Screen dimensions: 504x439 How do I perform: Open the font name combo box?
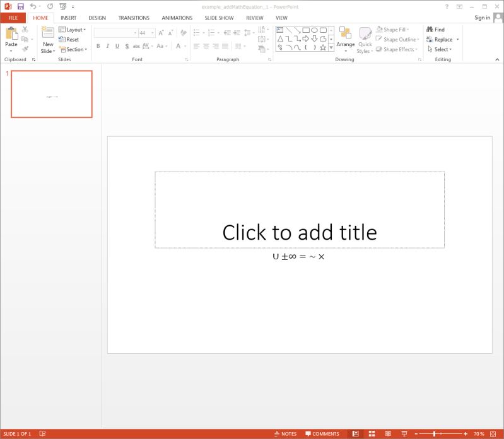115,33
